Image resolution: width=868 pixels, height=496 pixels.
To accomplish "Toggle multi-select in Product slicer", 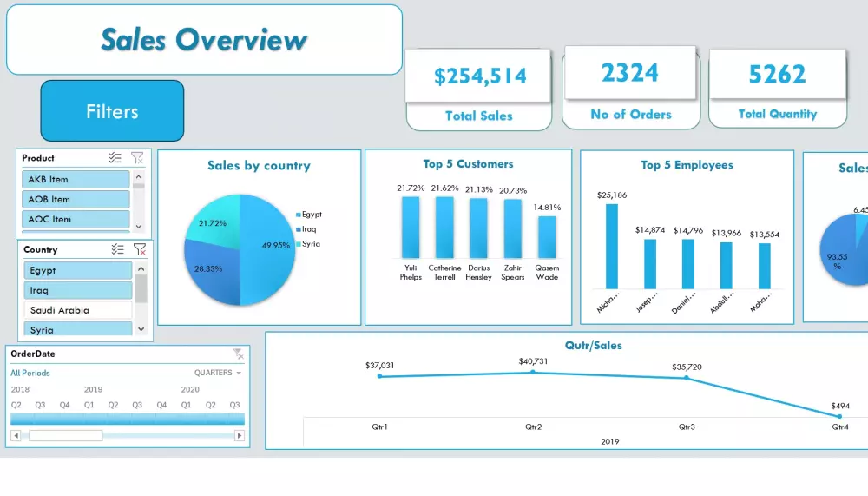I will click(115, 158).
